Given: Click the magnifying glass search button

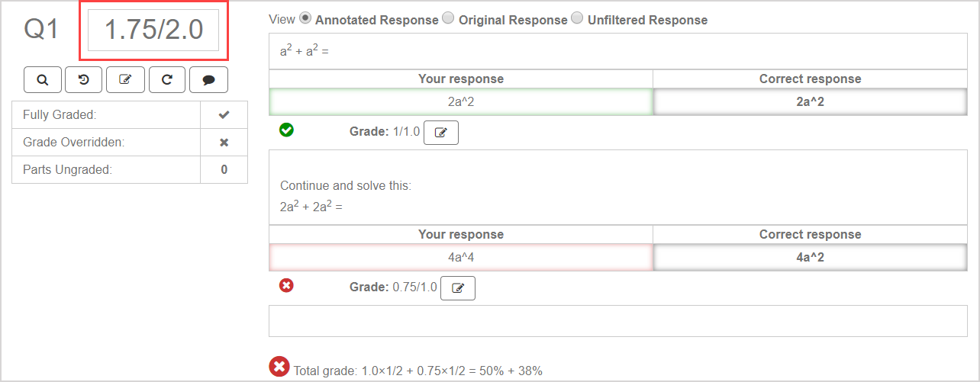Looking at the screenshot, I should (x=43, y=79).
